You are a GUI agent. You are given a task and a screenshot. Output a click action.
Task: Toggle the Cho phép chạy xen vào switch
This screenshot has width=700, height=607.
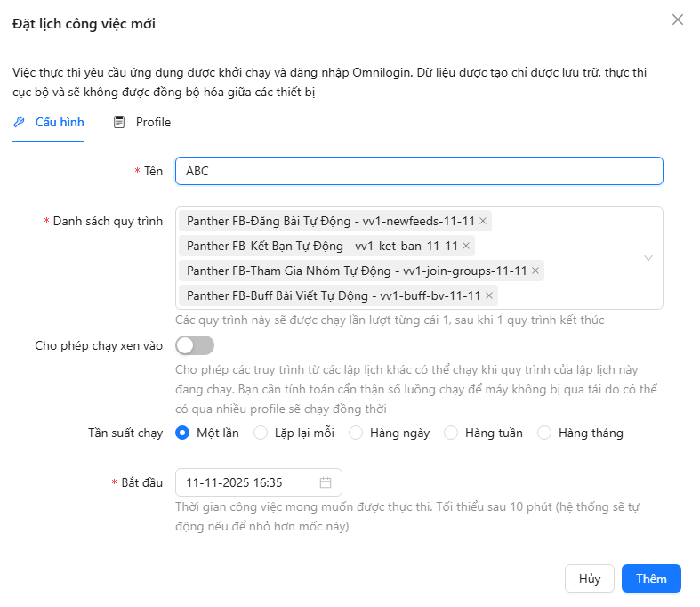pos(195,345)
